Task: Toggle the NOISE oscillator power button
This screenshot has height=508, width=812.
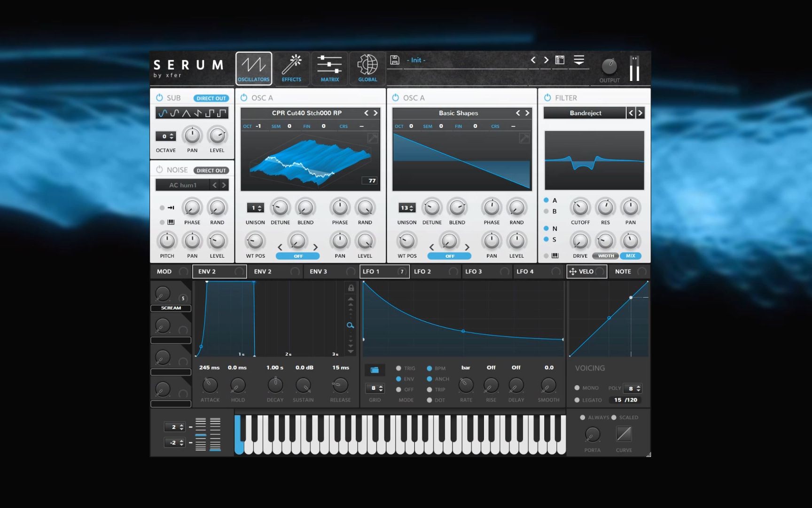Action: click(x=159, y=169)
